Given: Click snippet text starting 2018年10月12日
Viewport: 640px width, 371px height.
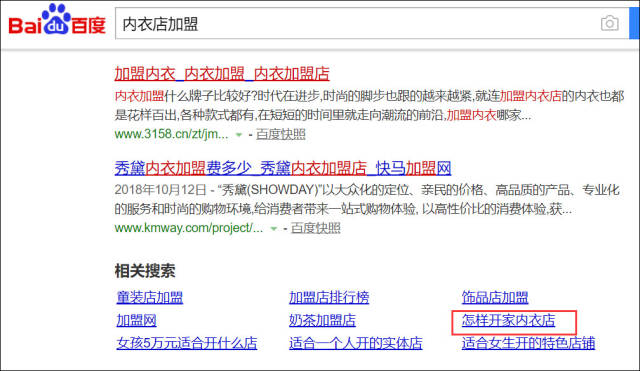Looking at the screenshot, I should point(367,200).
